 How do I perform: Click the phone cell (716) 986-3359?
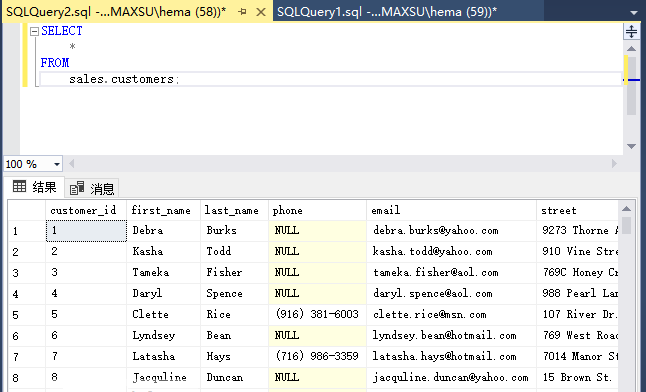(x=318, y=357)
